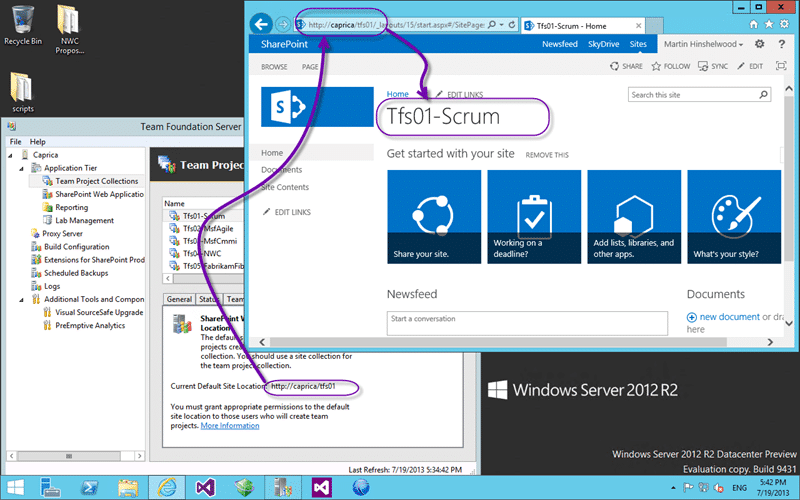800x500 pixels.
Task: Launch PowerShell from taskbar
Action: pyautogui.click(x=89, y=488)
